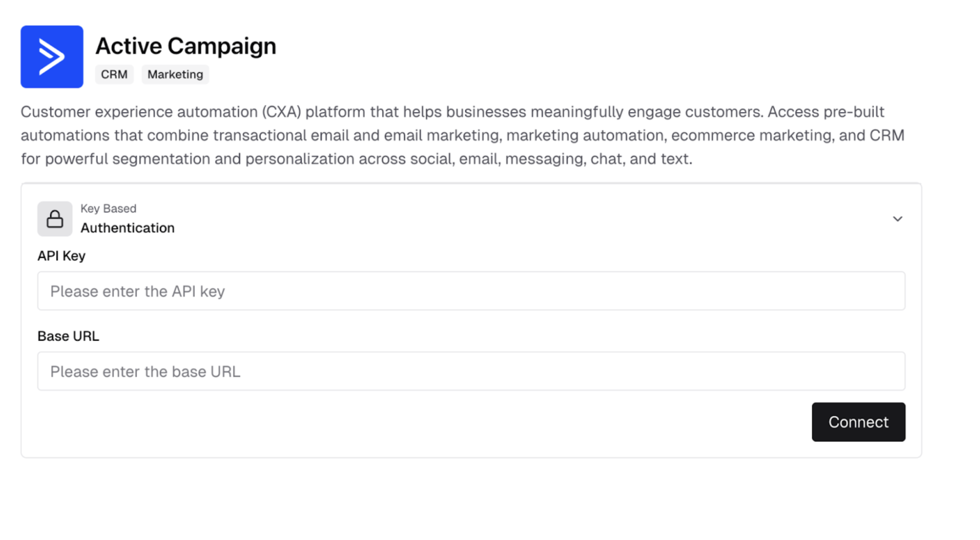Click the "(CXA)" text in the description

[x=281, y=112]
